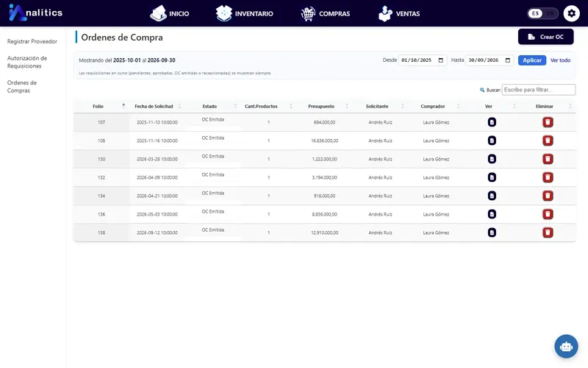Click Andrés Ruiz in folio 136 row

(380, 214)
